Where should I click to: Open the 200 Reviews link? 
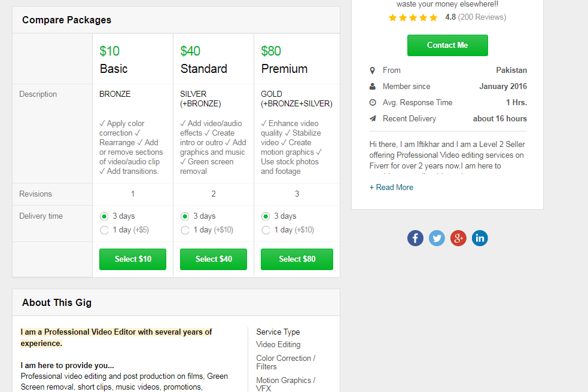tap(482, 17)
